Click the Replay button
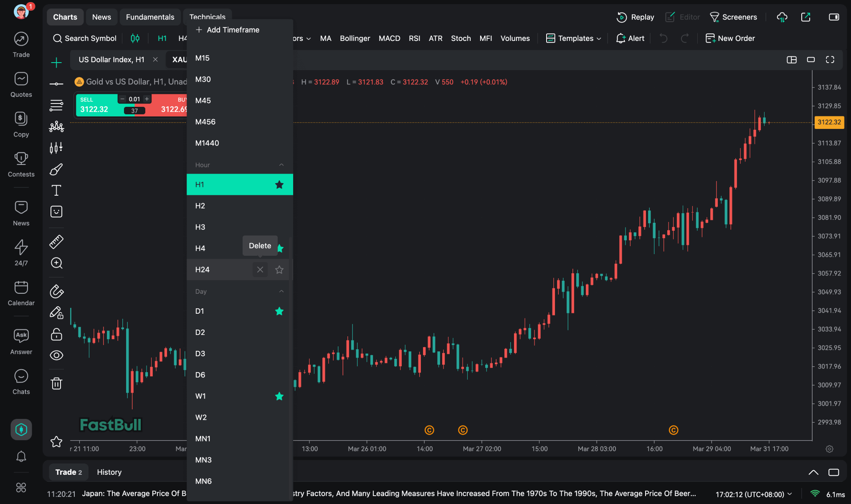 [635, 17]
